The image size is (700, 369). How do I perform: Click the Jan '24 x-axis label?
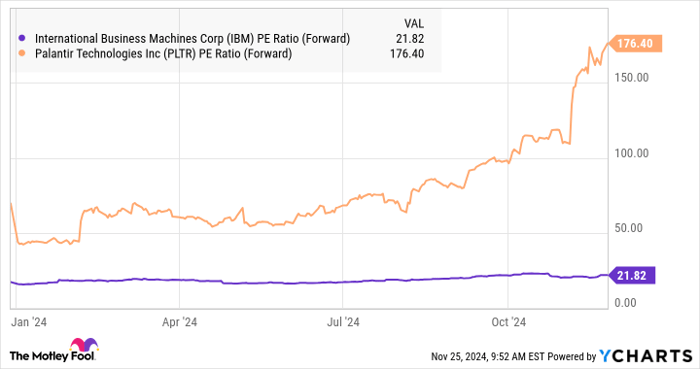(29, 322)
